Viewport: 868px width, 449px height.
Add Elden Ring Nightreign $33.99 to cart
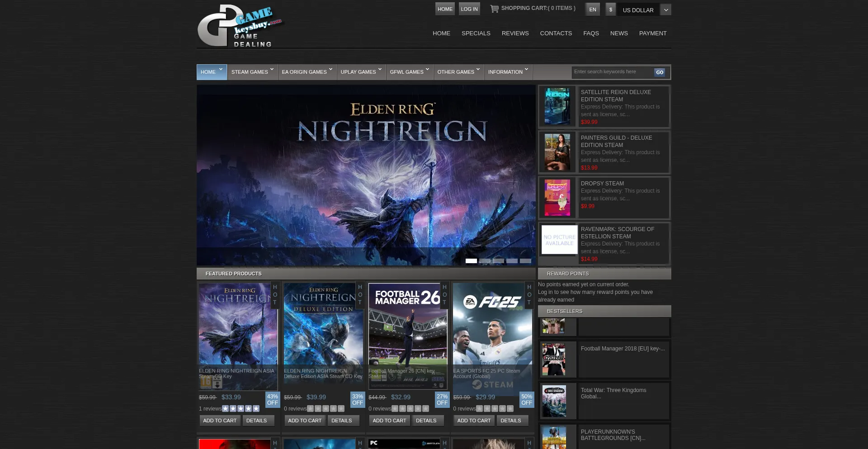220,421
